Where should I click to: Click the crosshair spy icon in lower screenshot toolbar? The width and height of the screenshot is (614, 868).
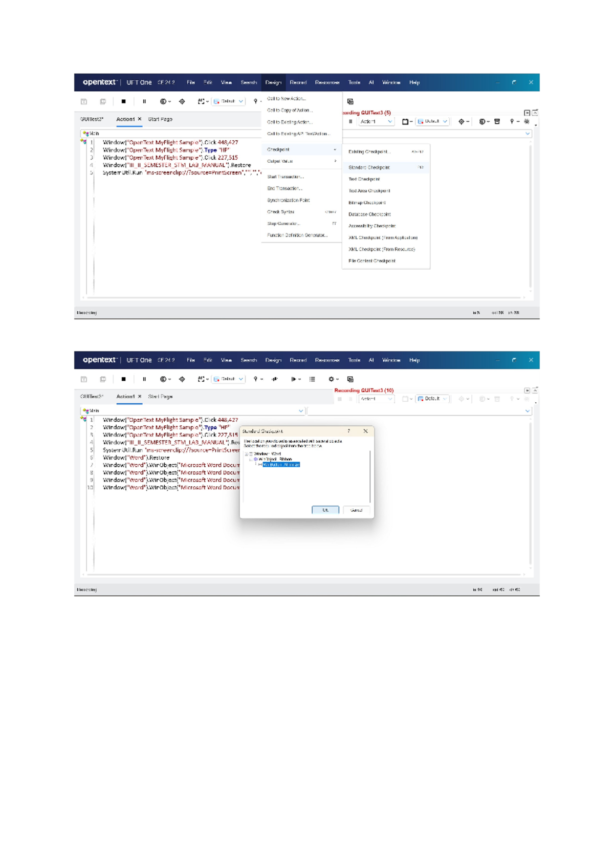(182, 379)
